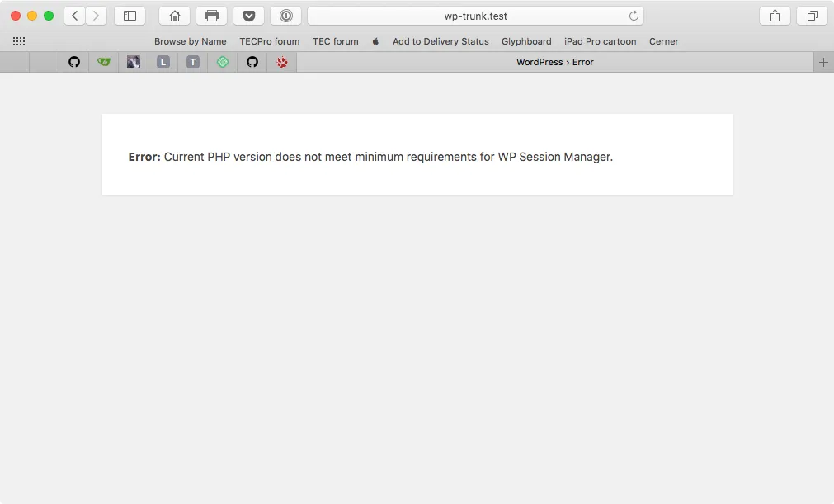Open the Glyphboard bookmark
The width and height of the screenshot is (834, 504).
pyautogui.click(x=526, y=41)
